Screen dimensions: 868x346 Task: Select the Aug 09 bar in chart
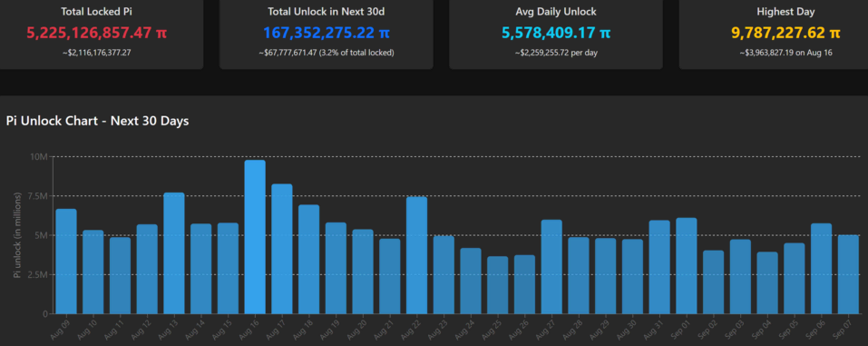point(66,262)
